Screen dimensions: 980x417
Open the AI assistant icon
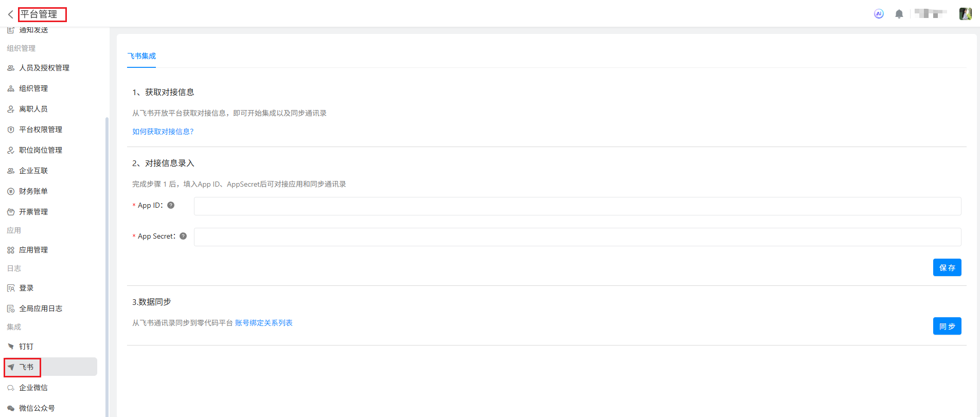click(x=879, y=14)
